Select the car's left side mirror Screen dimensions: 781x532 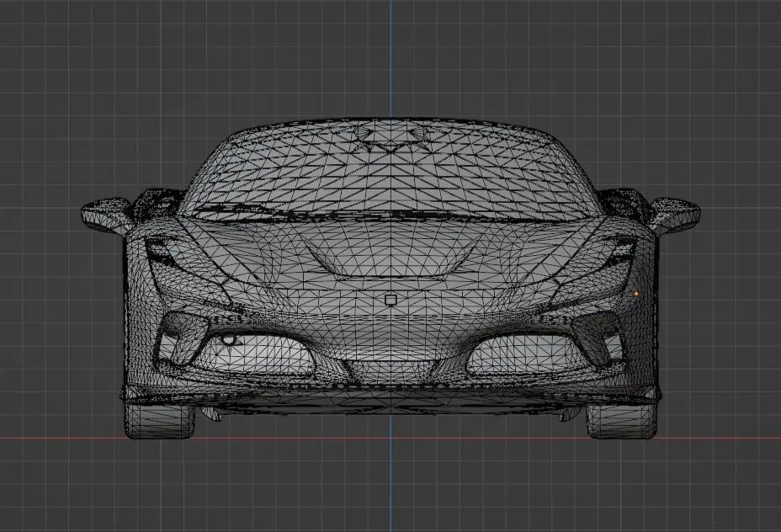coord(105,215)
